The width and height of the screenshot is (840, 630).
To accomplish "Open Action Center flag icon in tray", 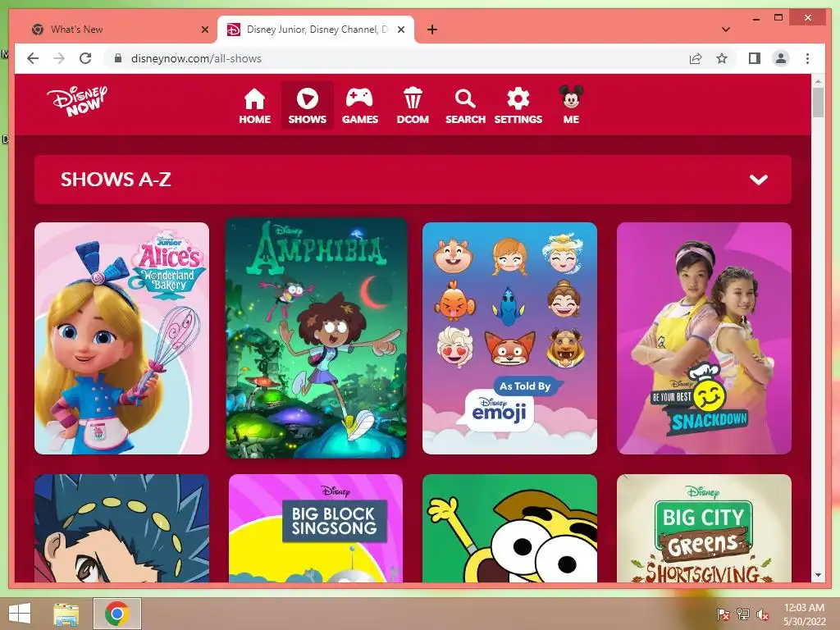I will click(x=723, y=614).
